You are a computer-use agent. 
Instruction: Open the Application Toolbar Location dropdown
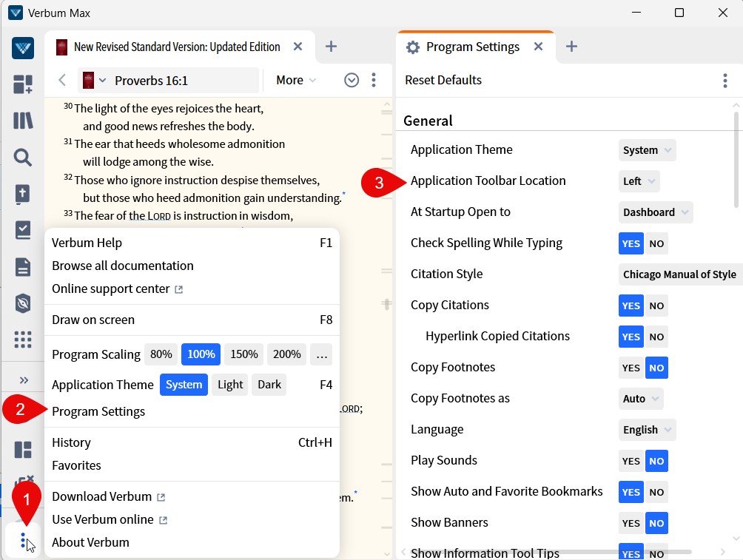(x=639, y=181)
